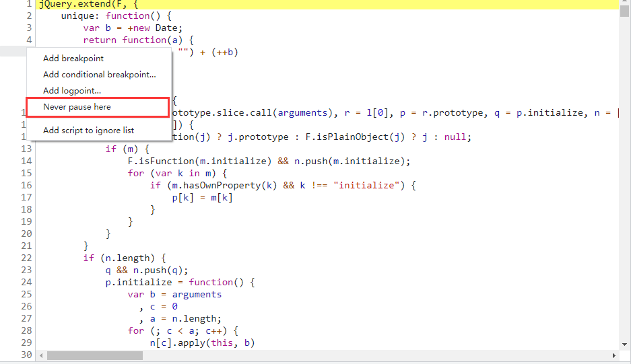This screenshot has width=631, height=364.
Task: Pick Add logpoint menu entry
Action: [72, 91]
